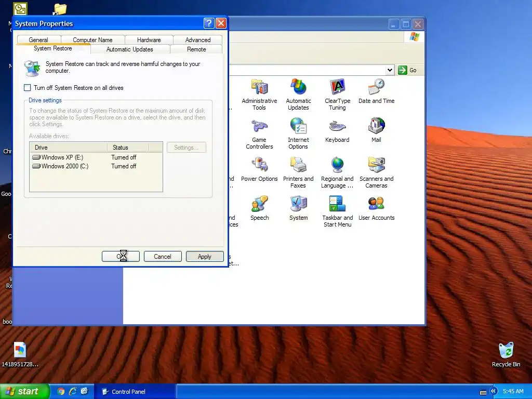Open Power Options applet

(x=259, y=169)
